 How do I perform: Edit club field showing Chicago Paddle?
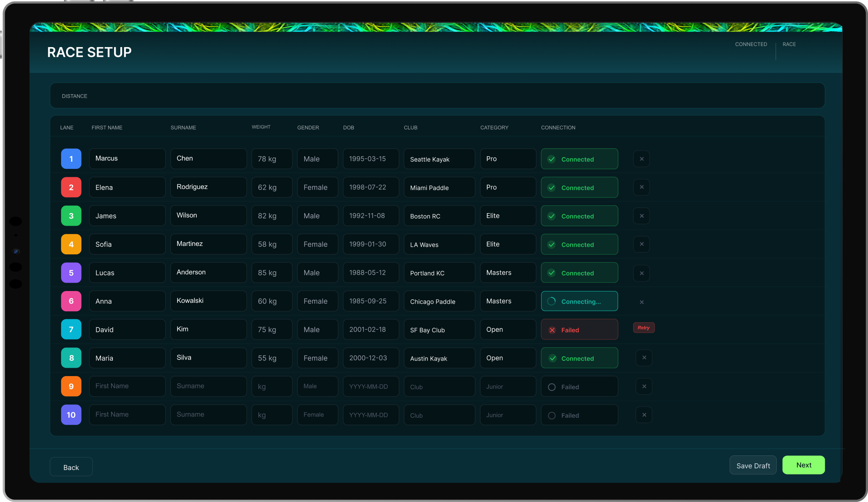(x=439, y=301)
